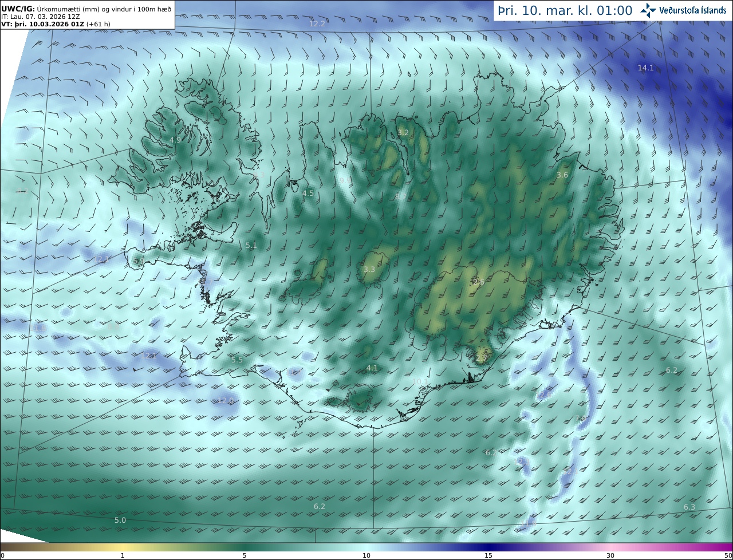This screenshot has height=560, width=733.
Task: Click the 3.3 value label on the map
Action: coord(369,269)
